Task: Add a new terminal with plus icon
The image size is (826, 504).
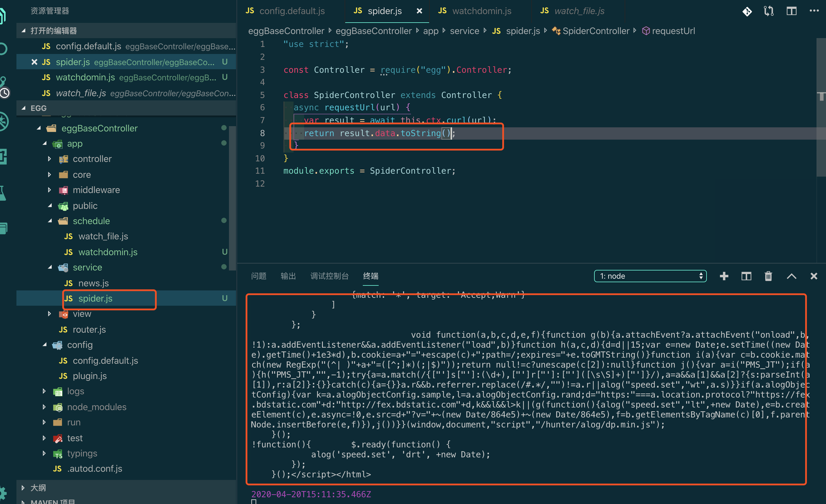Action: coord(724,276)
